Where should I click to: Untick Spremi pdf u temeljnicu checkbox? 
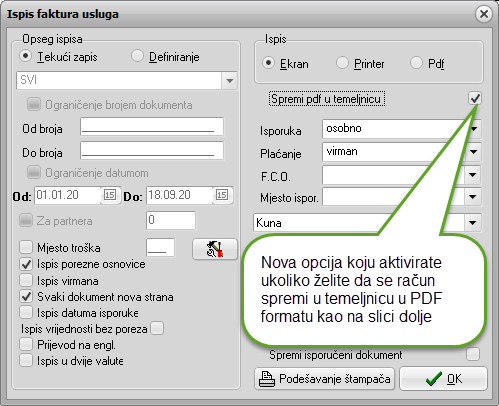point(474,98)
